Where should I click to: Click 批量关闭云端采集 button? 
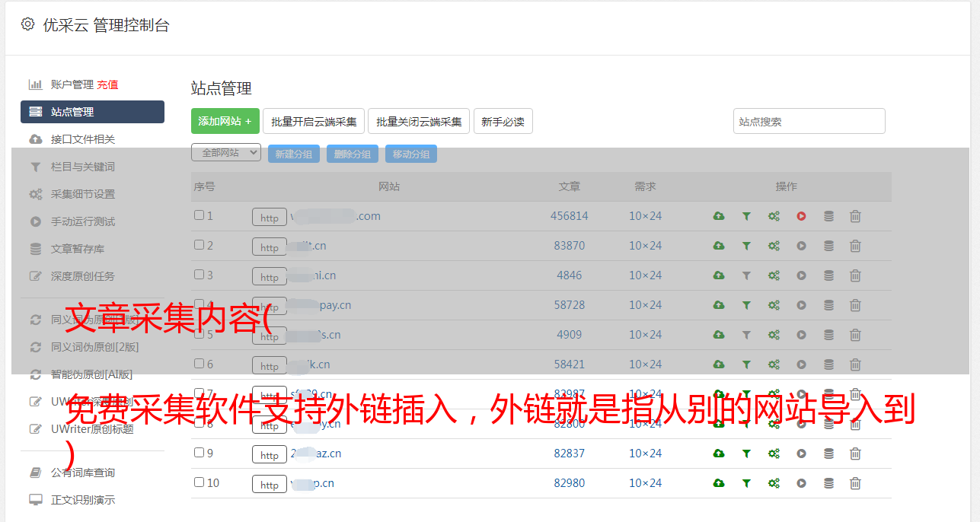419,121
